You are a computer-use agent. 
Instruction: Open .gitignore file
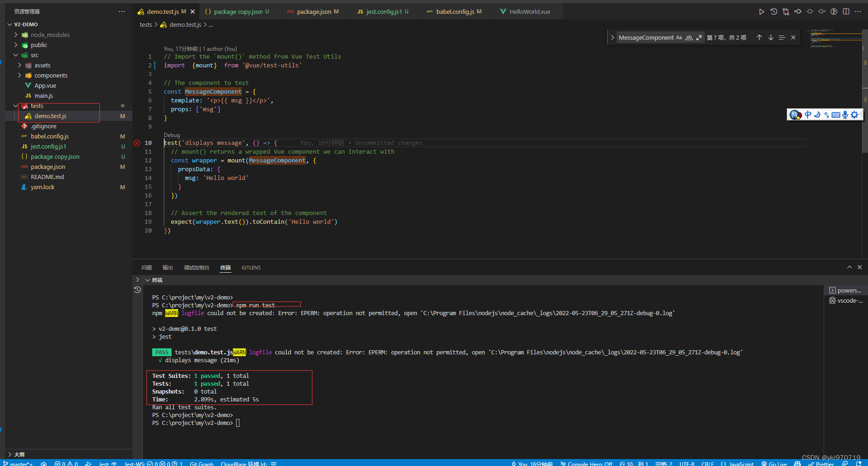(44, 126)
